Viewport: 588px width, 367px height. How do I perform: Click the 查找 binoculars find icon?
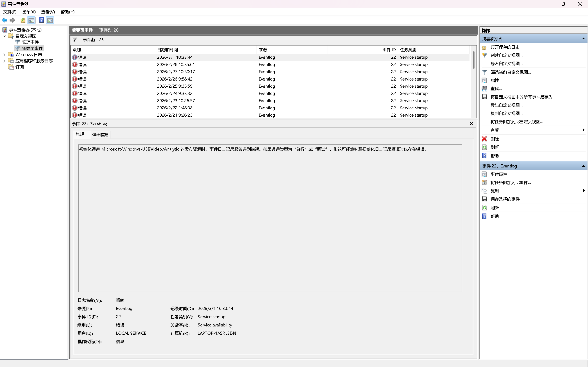click(484, 89)
